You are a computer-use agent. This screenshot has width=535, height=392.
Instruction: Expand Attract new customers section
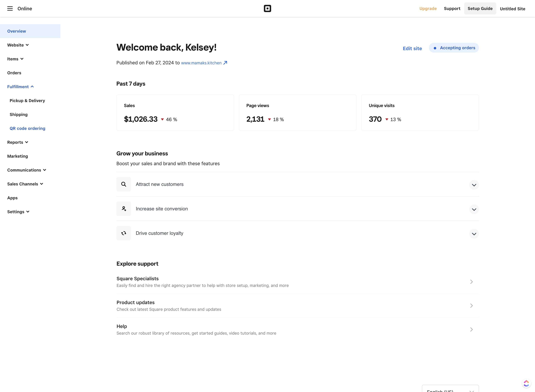(474, 185)
